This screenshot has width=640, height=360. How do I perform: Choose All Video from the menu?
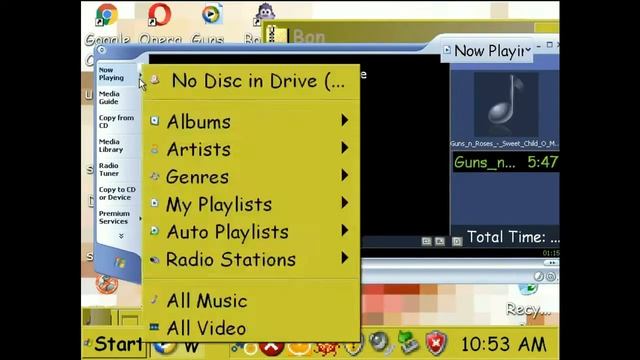click(251, 328)
